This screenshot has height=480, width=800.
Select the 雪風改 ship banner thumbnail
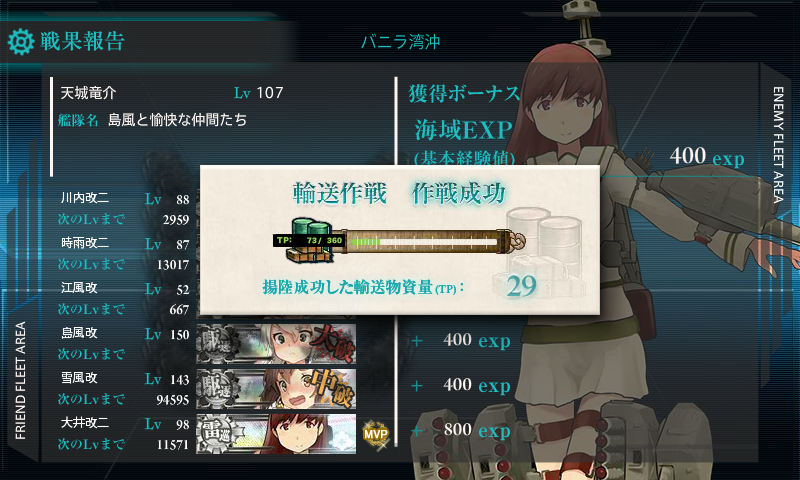276,389
